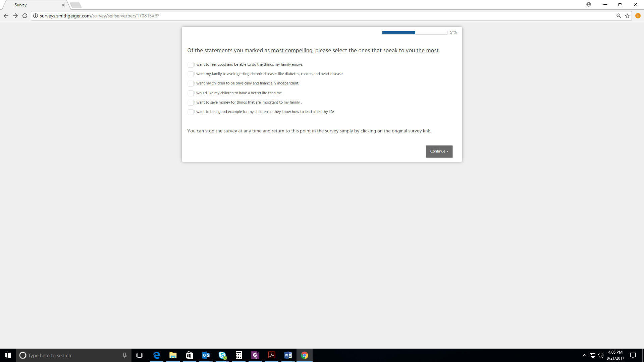Click the browser forward arrow
This screenshot has width=644, height=362.
(15, 16)
